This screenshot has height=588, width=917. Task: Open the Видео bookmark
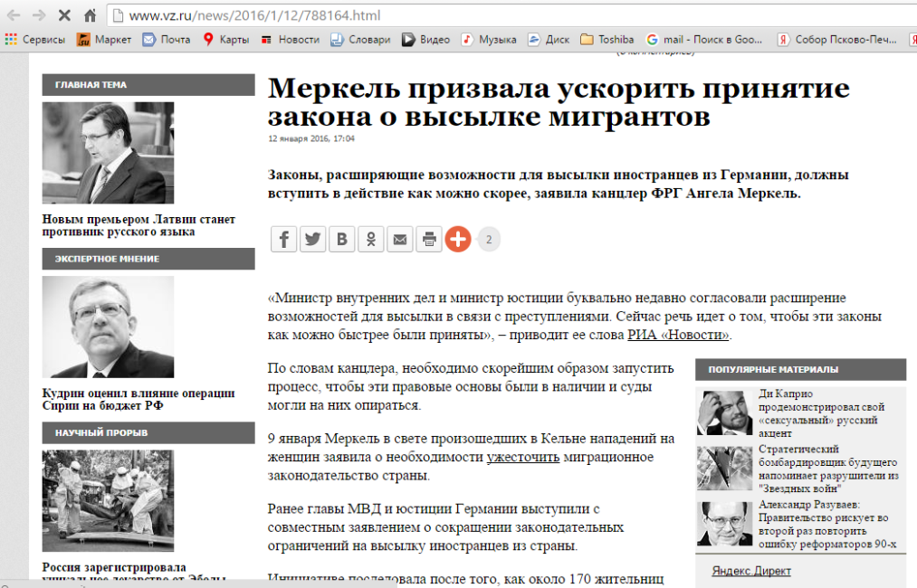[x=425, y=39]
